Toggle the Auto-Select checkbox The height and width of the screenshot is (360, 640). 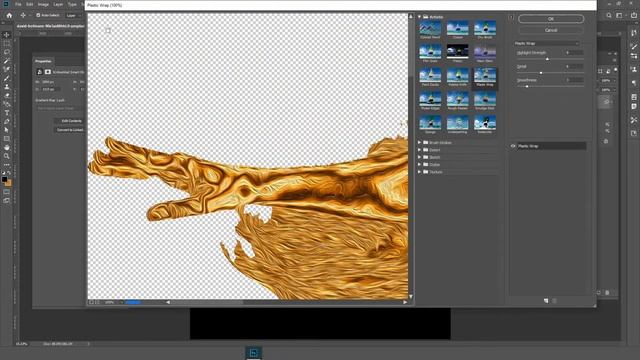38,16
